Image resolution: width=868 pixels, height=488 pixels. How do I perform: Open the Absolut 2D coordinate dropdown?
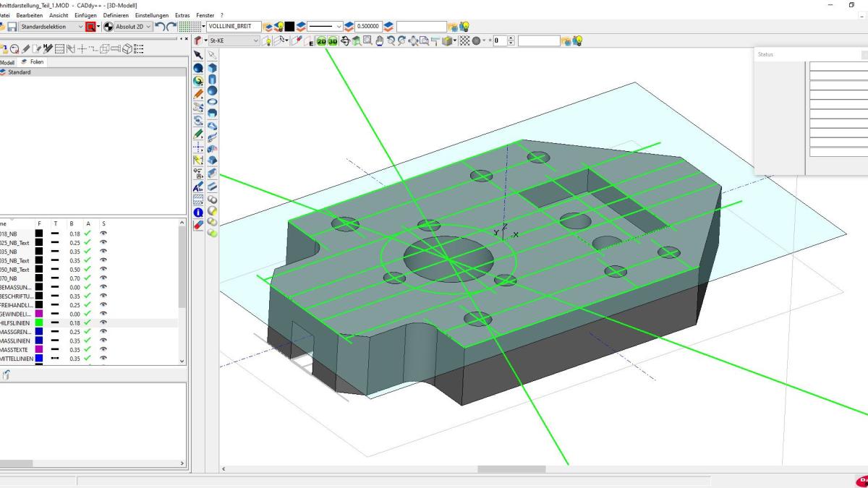tap(148, 27)
